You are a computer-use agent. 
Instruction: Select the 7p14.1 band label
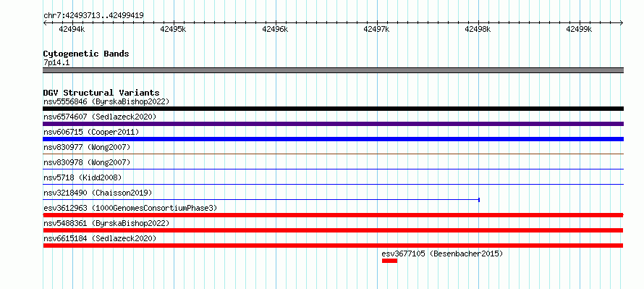[x=56, y=62]
